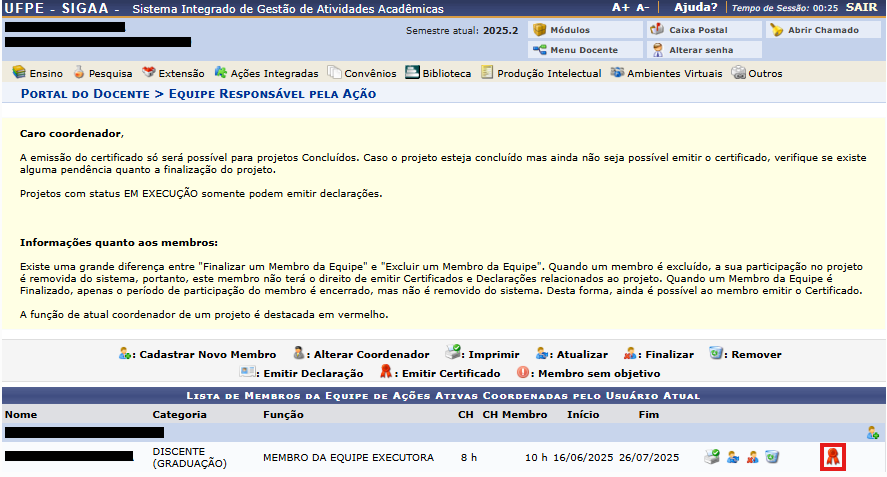The width and height of the screenshot is (887, 477).
Task: Open the Ajuda? help link
Action: (x=695, y=7)
